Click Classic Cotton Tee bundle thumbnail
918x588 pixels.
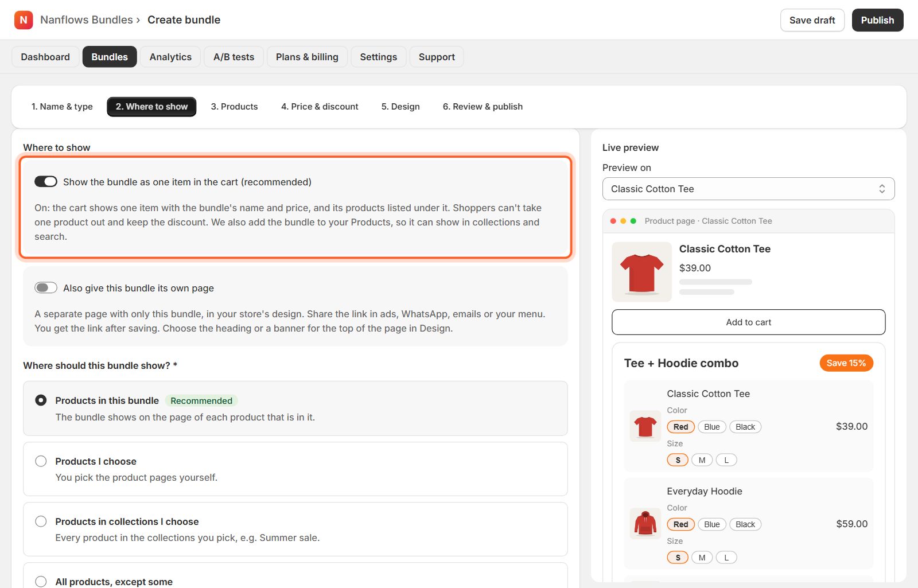coord(645,426)
